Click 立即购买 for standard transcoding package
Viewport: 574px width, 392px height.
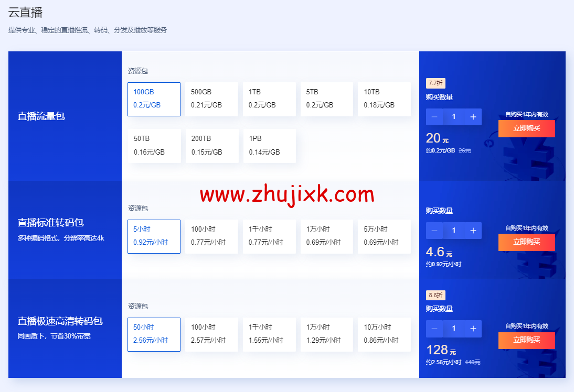pyautogui.click(x=526, y=242)
